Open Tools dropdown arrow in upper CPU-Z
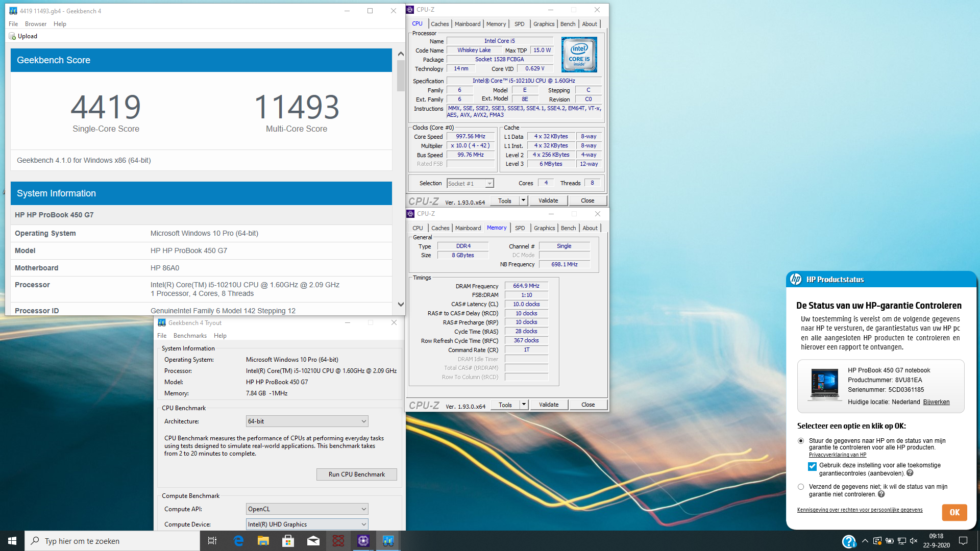 (x=523, y=201)
